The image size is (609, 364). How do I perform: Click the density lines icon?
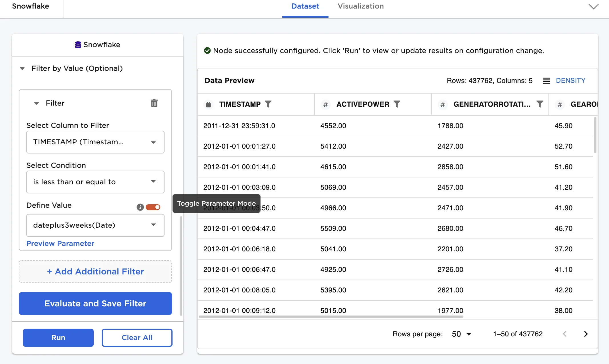[546, 81]
